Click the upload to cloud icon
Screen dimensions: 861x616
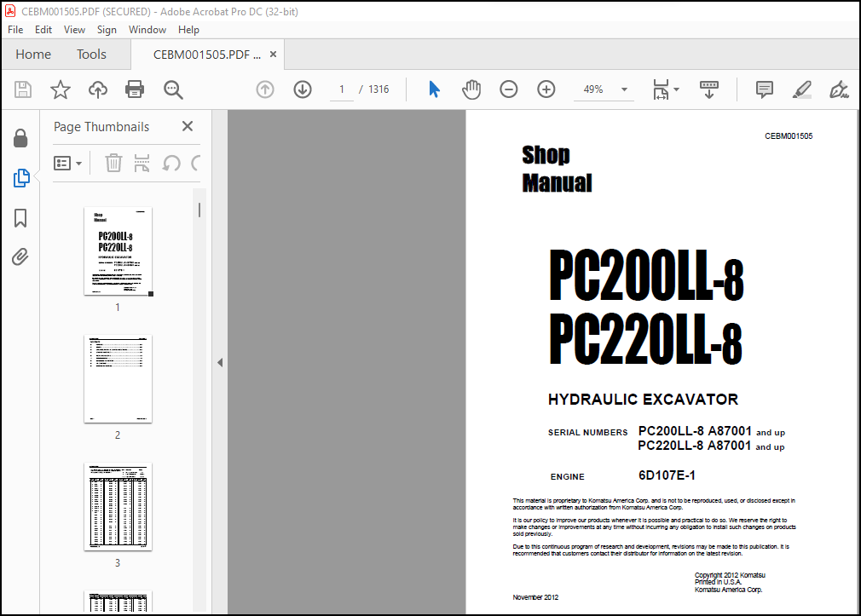pos(98,89)
